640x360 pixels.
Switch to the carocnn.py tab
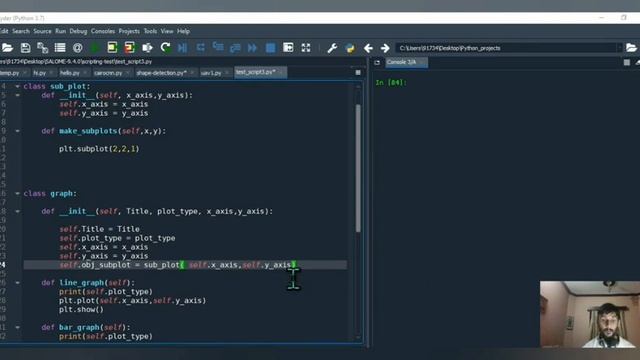point(111,73)
